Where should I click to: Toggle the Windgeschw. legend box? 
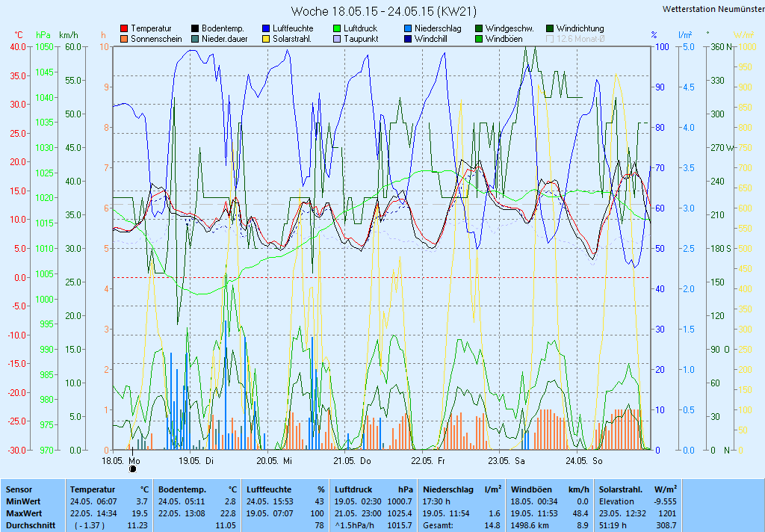pos(479,28)
